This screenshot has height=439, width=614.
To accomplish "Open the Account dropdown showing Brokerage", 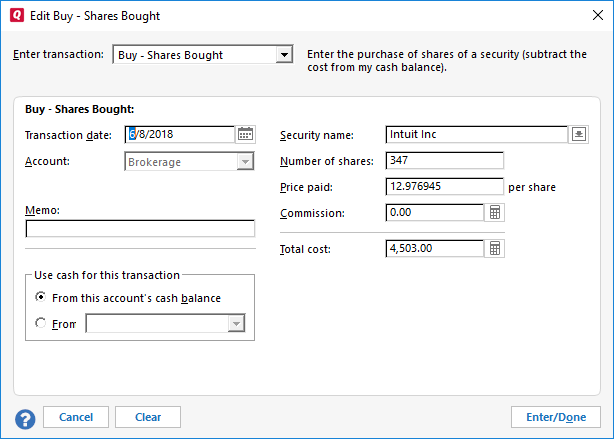I will point(245,162).
